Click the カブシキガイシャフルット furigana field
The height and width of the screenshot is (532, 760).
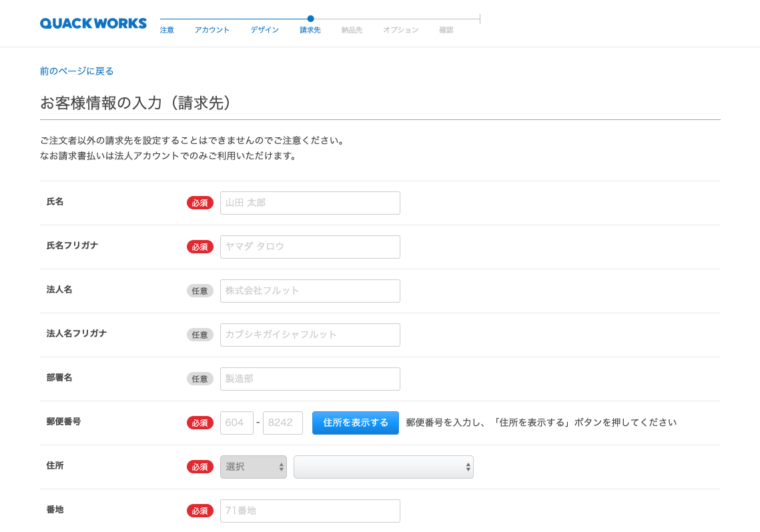pos(310,335)
